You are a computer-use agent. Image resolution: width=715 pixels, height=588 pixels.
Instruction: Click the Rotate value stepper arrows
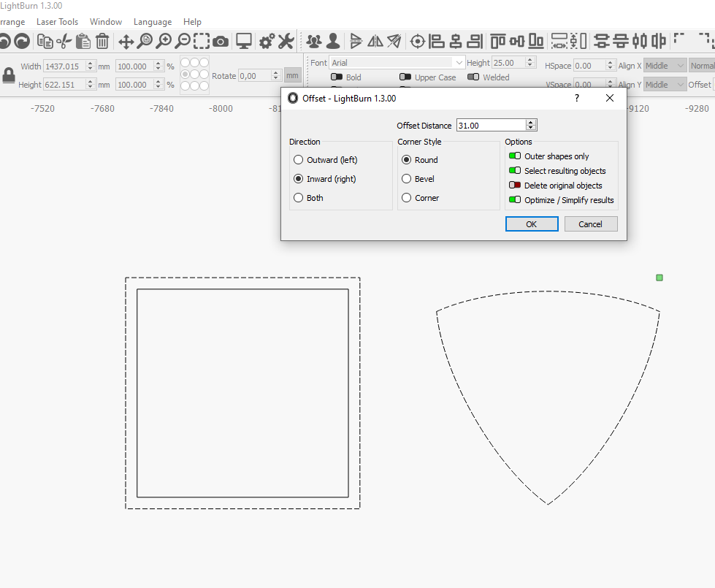point(275,76)
